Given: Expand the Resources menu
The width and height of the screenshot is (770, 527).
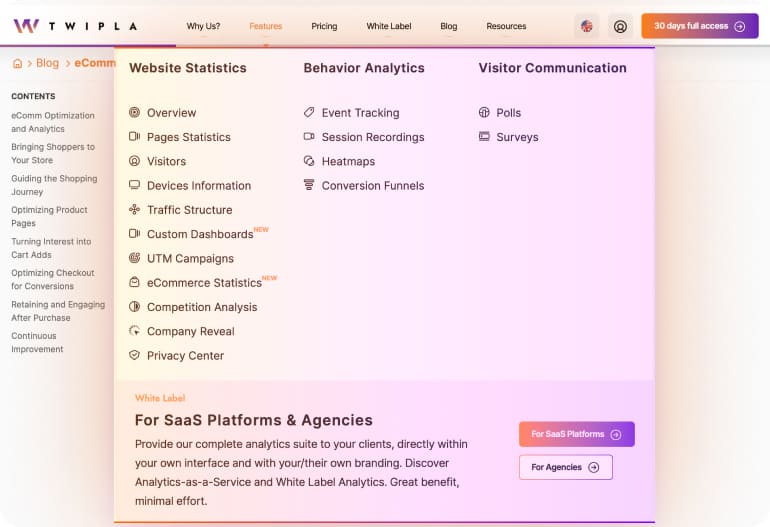Looking at the screenshot, I should click(506, 26).
